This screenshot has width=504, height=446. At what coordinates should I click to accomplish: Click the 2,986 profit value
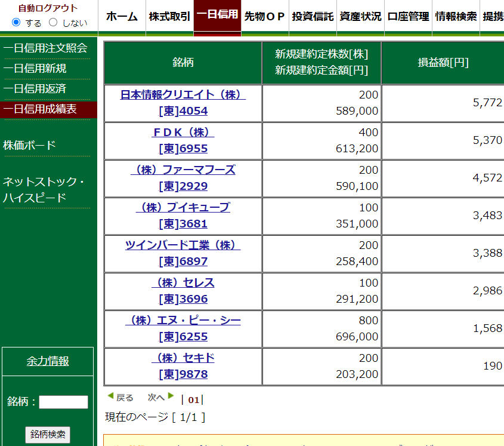(487, 291)
